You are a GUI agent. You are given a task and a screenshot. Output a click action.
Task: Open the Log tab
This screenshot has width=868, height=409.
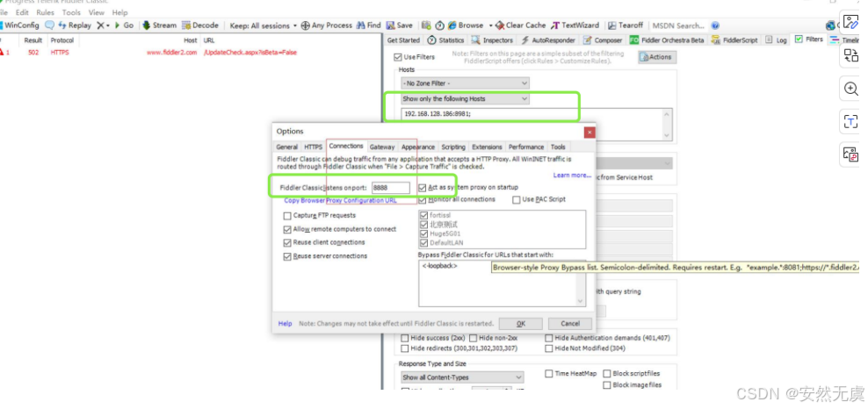[x=777, y=40]
